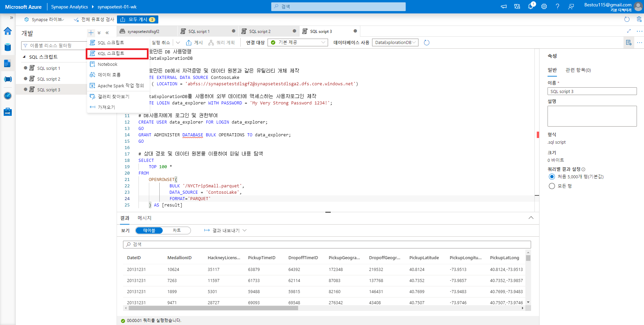Toggle result view to Table
Viewport: 644px width, 325px height.
(149, 230)
